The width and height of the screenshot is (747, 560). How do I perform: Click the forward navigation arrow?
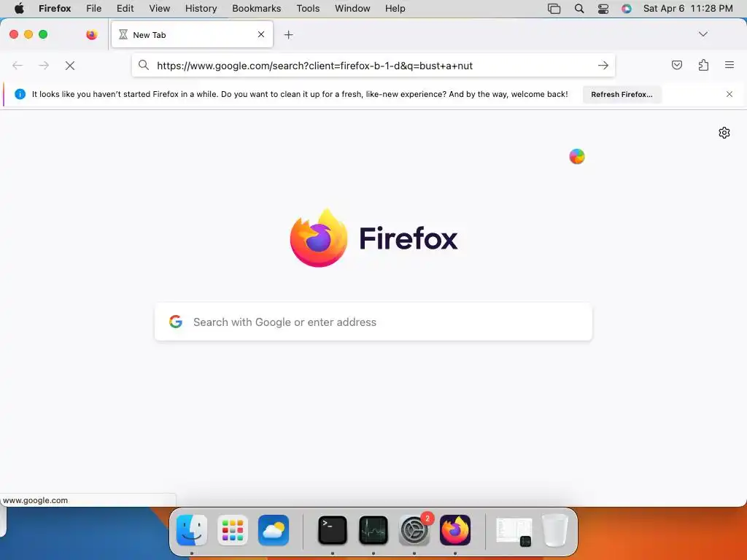[x=44, y=66]
